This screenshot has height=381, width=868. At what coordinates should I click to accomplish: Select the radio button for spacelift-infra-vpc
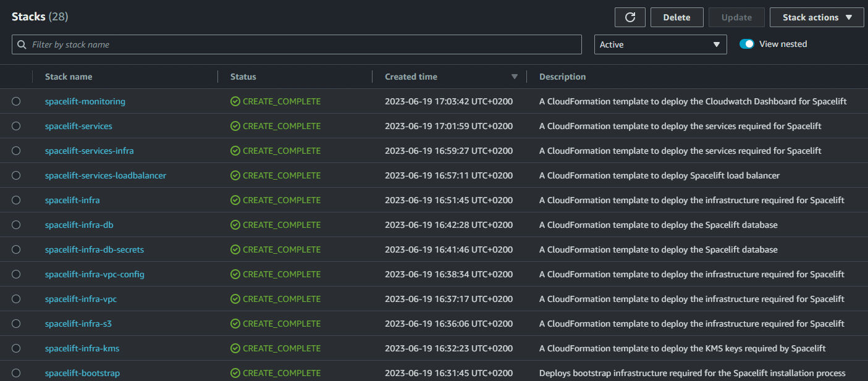click(16, 298)
